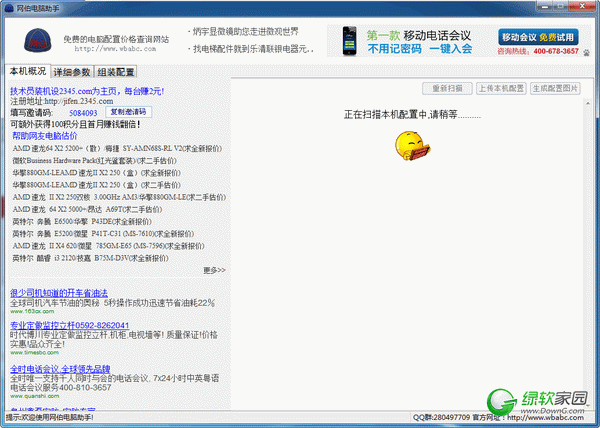Image resolution: width=600 pixels, height=428 pixels.
Task: Open the http://www.wbabc.com header link
Action: 115,49
